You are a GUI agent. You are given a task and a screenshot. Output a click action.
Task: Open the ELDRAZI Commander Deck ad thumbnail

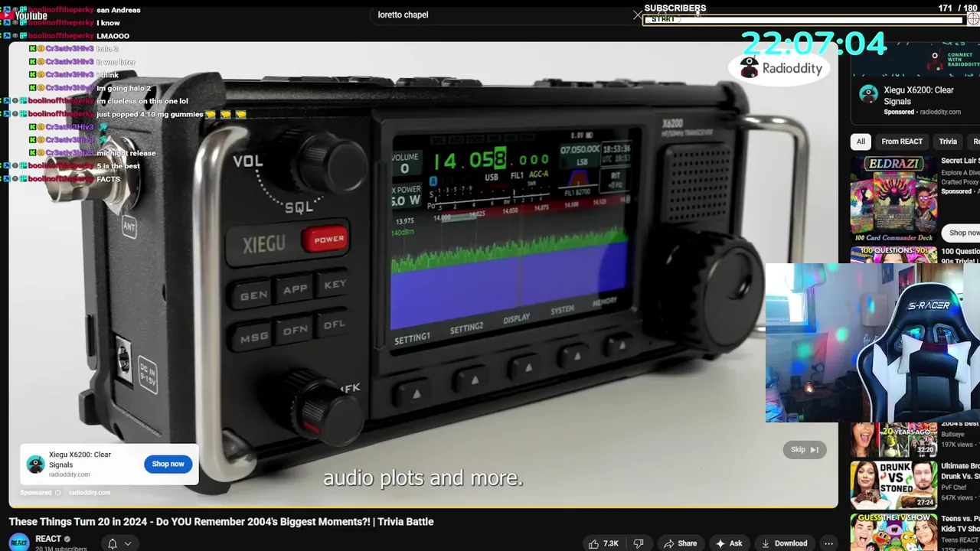(893, 199)
